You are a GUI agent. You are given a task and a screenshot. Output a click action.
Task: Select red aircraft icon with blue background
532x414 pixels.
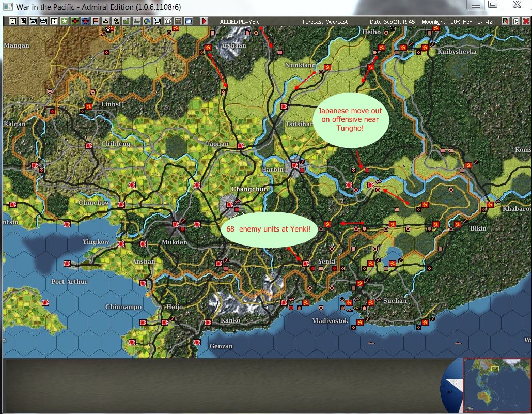(x=85, y=21)
